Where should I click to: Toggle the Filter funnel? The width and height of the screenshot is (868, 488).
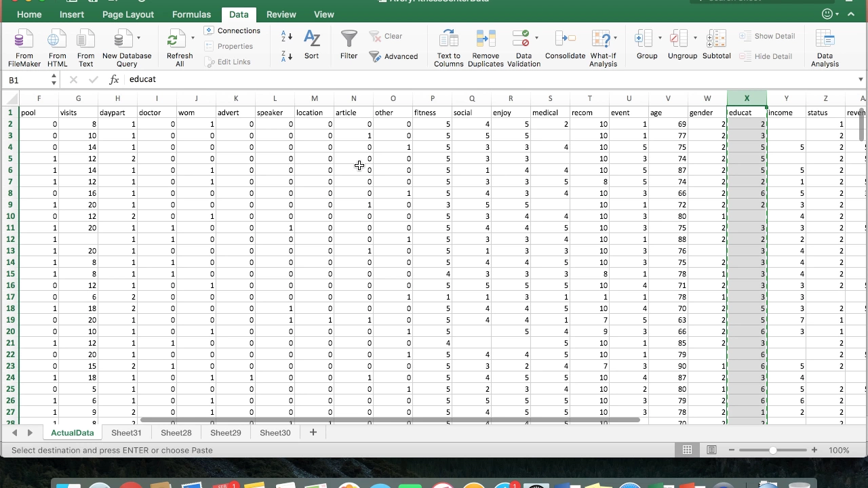pyautogui.click(x=349, y=45)
